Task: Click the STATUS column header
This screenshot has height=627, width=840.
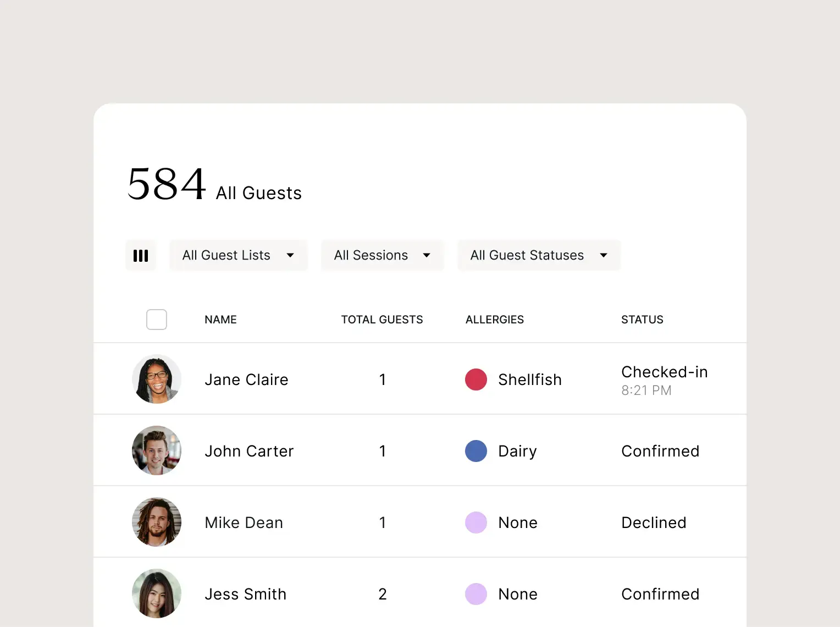Action: [x=642, y=320]
